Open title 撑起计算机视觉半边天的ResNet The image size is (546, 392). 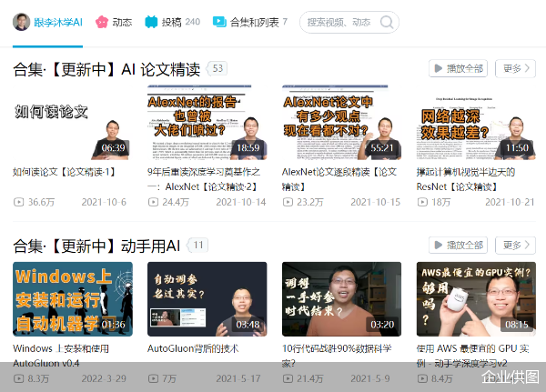point(466,179)
